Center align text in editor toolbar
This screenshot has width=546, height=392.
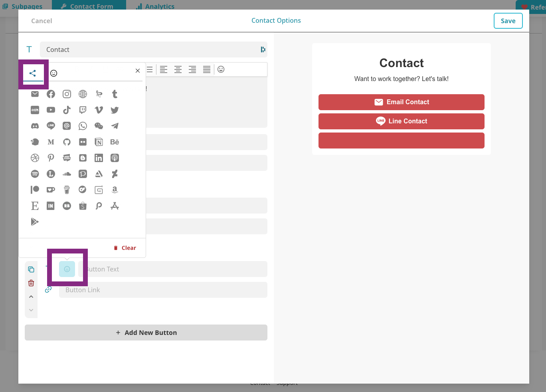pos(178,69)
